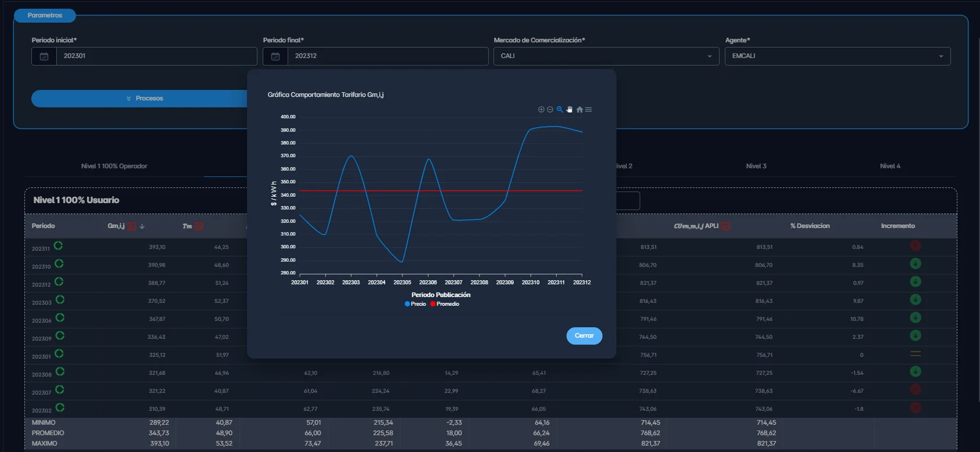Click the green down-arrow increment icon for 202310

(x=915, y=264)
